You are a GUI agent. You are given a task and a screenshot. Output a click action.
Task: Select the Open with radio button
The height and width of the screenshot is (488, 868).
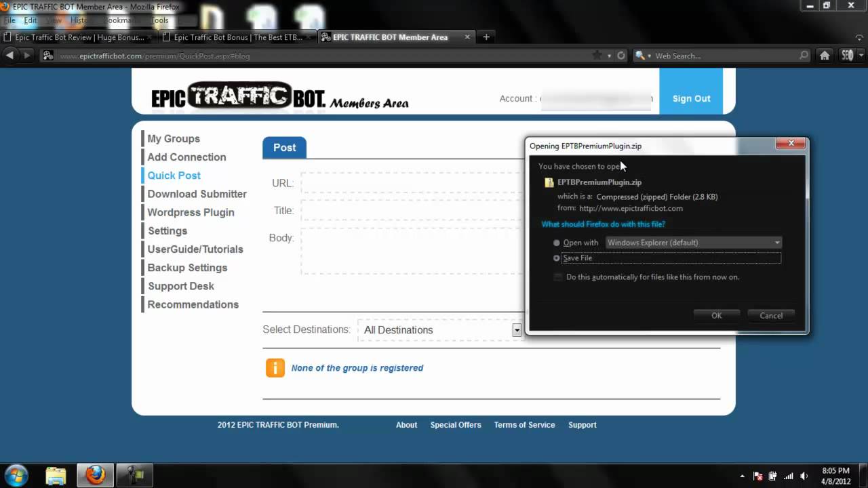tap(557, 243)
